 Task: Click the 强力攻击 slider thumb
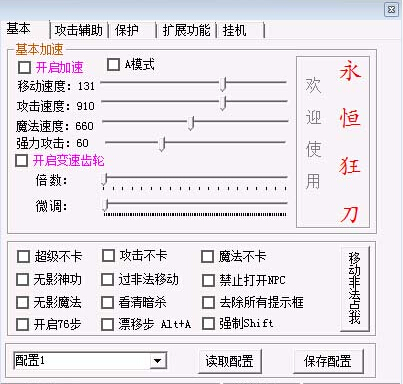pyautogui.click(x=162, y=144)
